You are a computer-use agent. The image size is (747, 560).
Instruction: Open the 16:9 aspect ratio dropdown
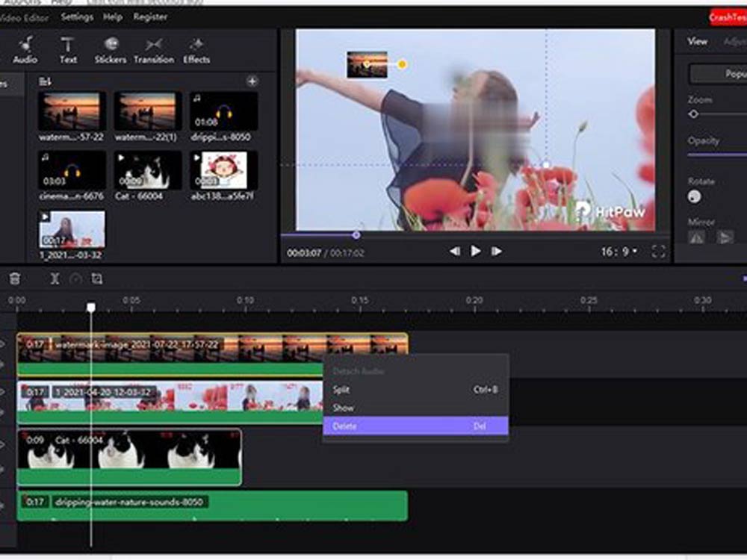(x=619, y=252)
